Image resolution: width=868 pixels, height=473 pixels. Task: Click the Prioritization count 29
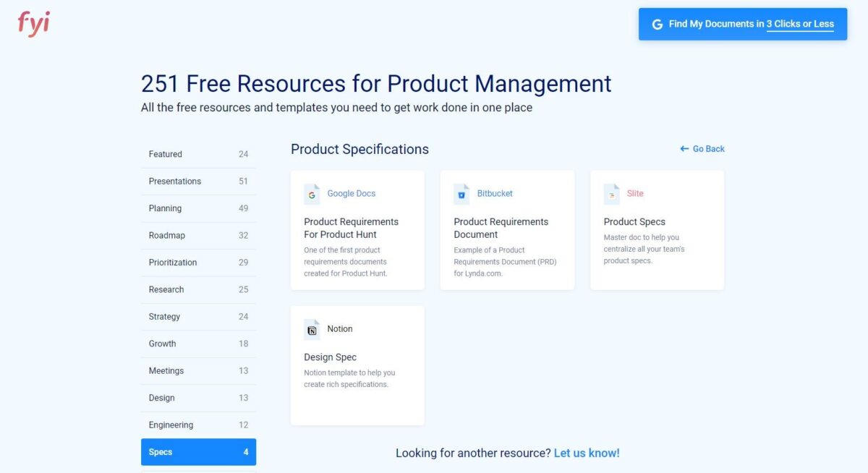[243, 263]
